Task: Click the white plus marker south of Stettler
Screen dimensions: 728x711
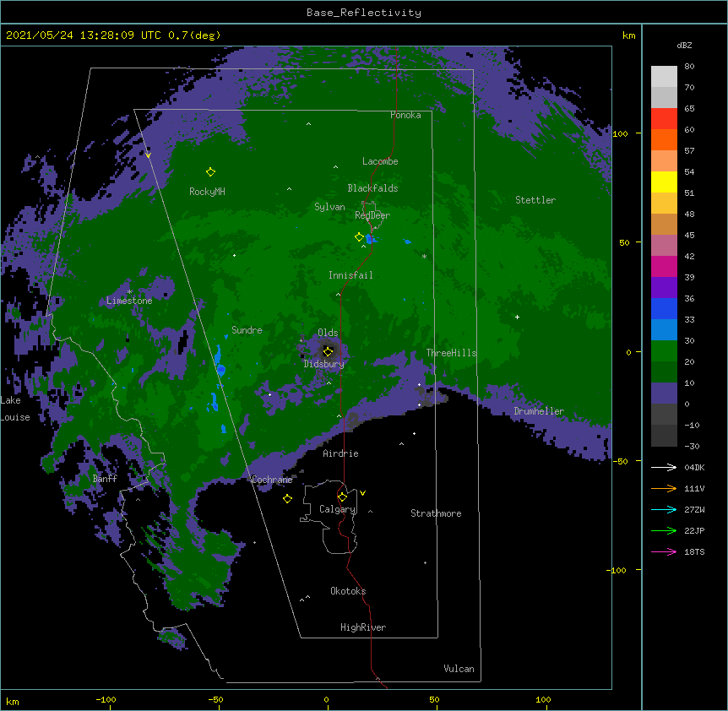Action: point(517,317)
